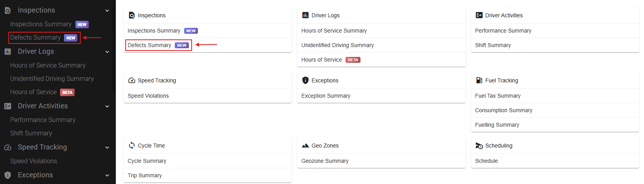
Task: Click the Driver Activities checklist icon in the sidebar
Action: click(7, 106)
